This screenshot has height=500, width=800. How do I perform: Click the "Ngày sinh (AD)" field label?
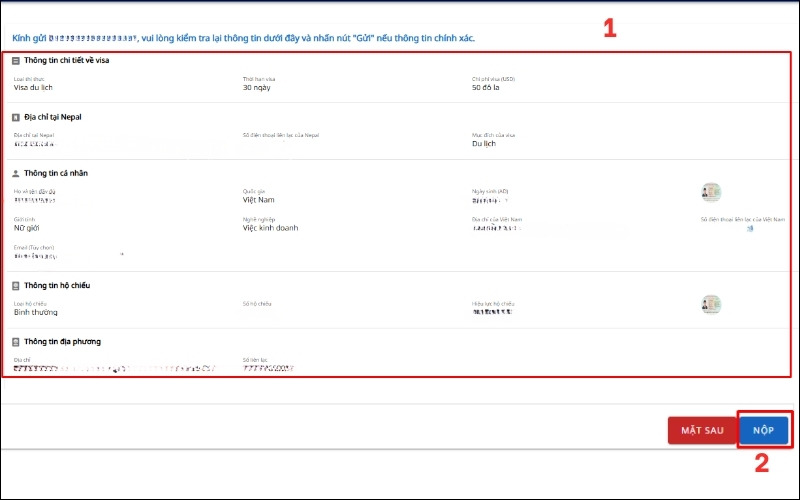(490, 191)
